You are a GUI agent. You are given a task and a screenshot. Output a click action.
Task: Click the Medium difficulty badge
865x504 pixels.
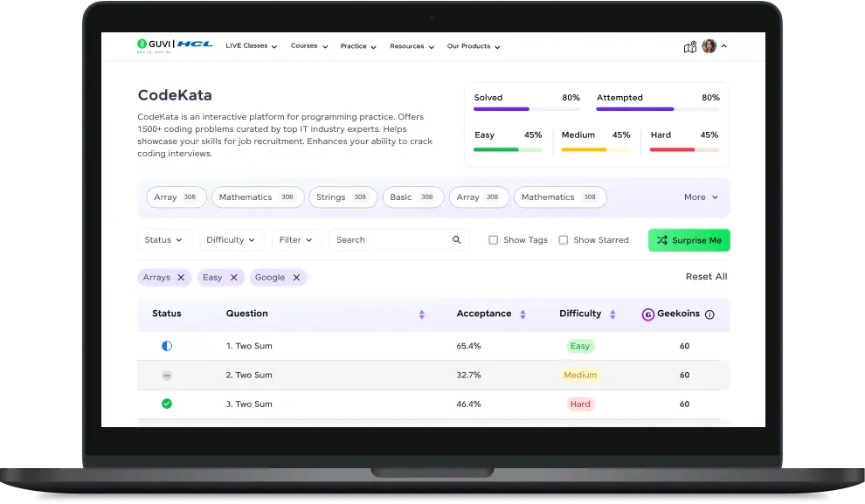[x=580, y=375]
